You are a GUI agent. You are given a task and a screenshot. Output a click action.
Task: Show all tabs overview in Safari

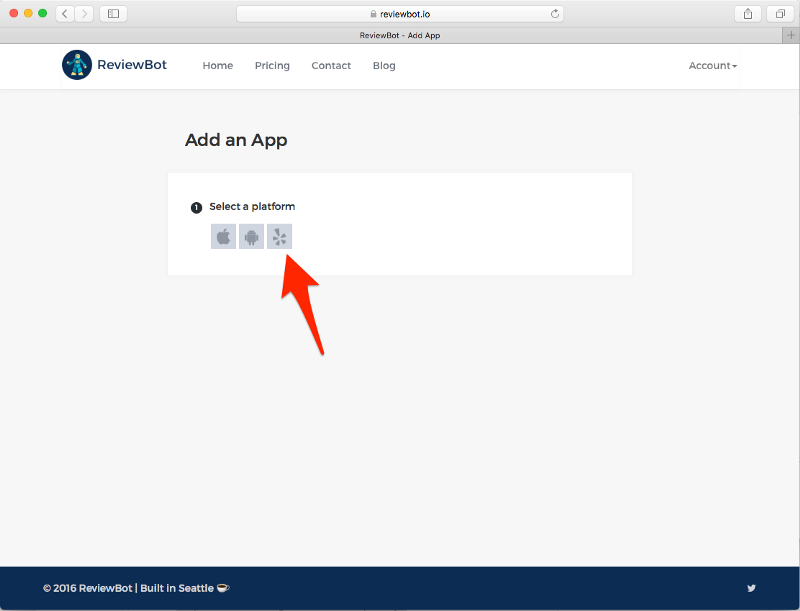coord(779,14)
